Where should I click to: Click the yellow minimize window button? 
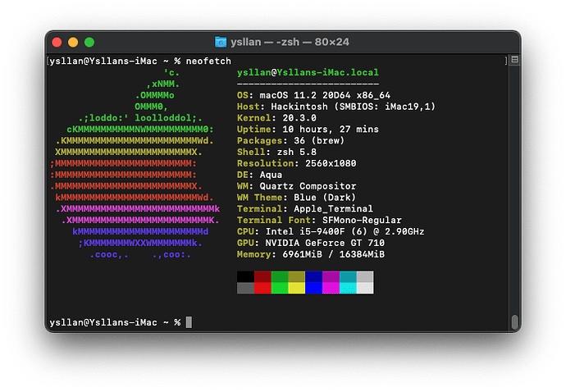(x=73, y=42)
